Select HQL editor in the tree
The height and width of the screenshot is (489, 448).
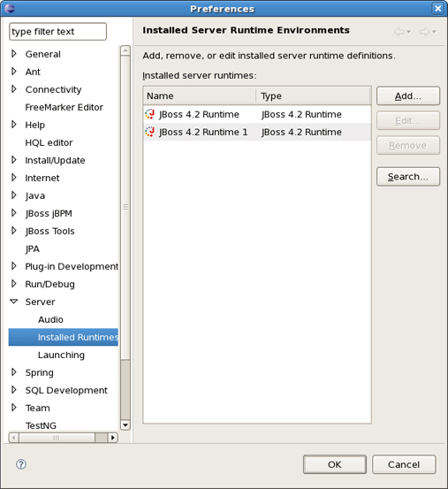(49, 142)
